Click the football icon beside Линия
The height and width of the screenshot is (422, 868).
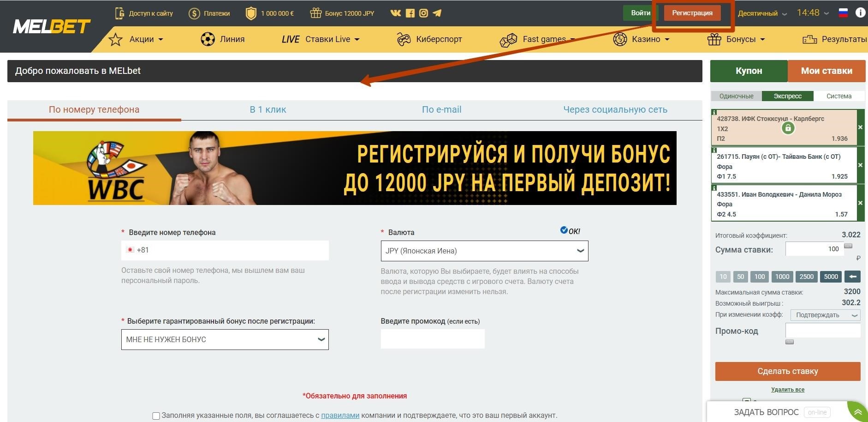tap(208, 39)
